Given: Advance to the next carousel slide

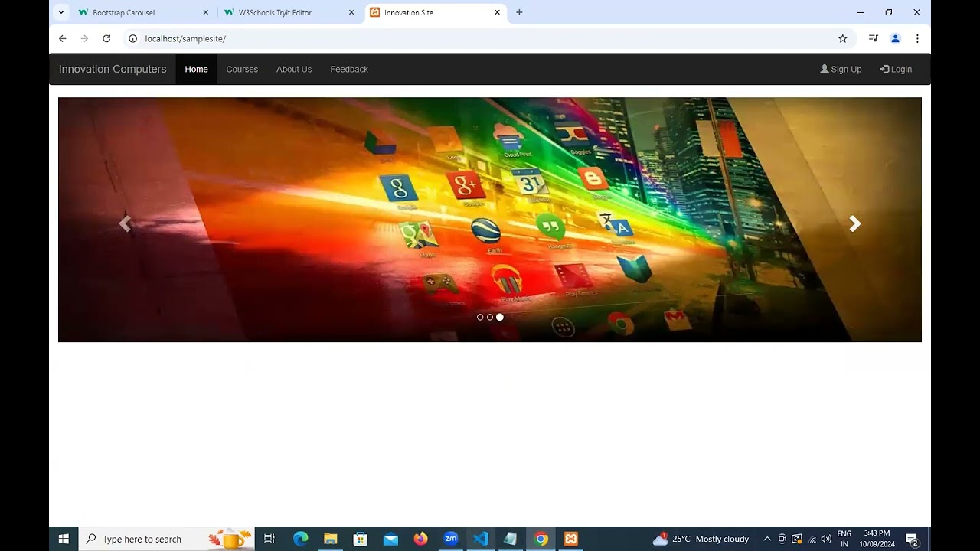Looking at the screenshot, I should [855, 223].
